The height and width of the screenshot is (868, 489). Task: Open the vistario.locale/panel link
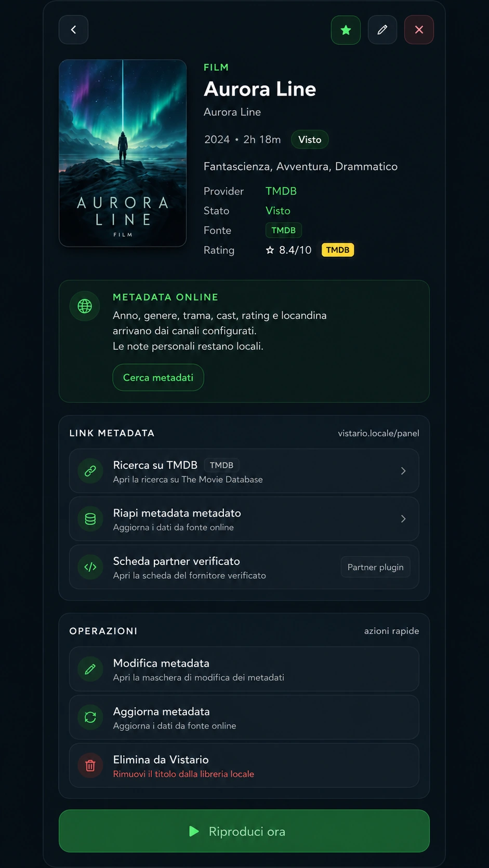[x=378, y=433]
